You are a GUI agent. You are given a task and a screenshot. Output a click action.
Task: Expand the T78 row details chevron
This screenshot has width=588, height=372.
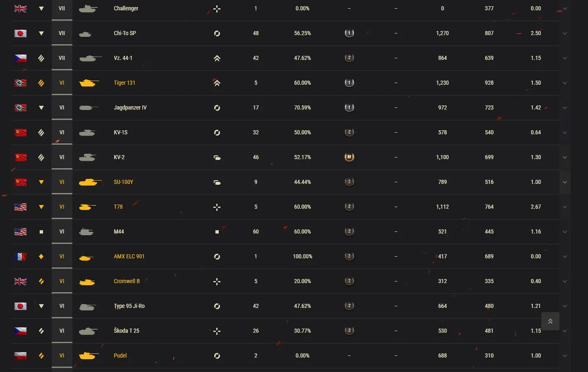(565, 207)
